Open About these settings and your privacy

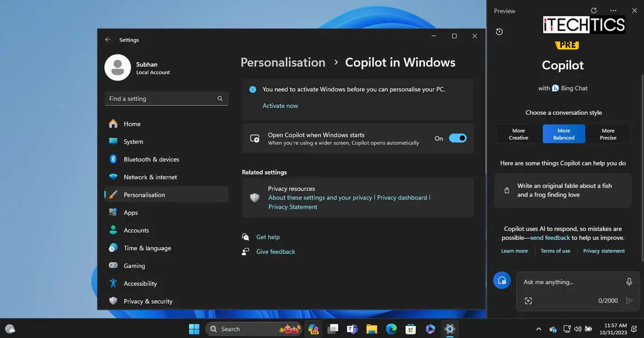click(x=320, y=197)
